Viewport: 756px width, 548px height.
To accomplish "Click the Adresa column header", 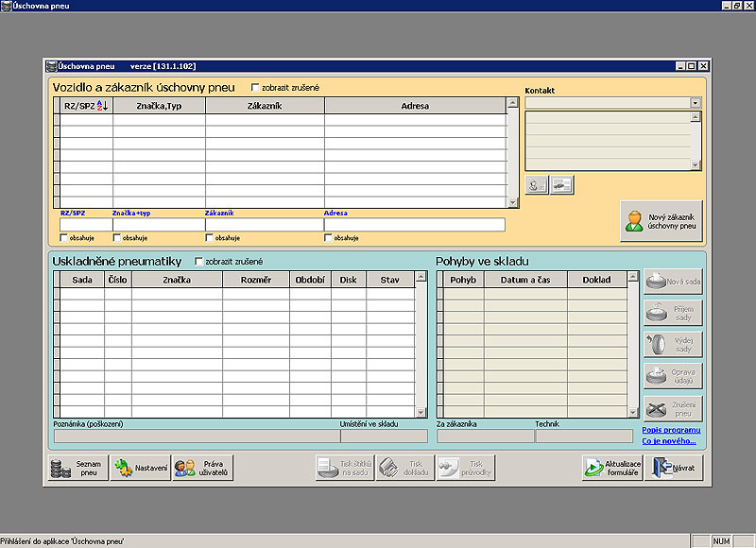I will point(415,106).
